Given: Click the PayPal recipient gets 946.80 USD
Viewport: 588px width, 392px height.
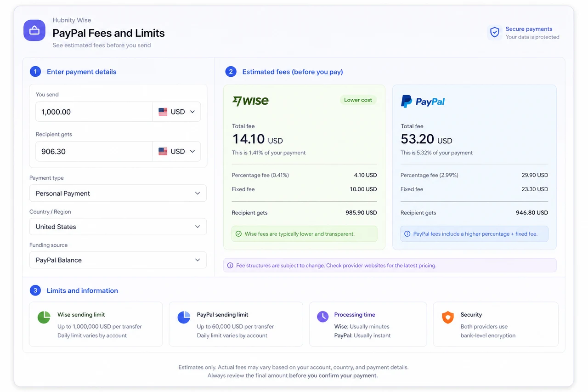Looking at the screenshot, I should click(x=532, y=213).
